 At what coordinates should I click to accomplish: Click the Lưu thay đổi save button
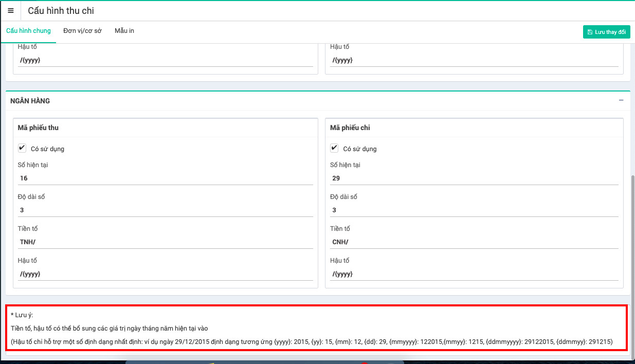(x=606, y=32)
